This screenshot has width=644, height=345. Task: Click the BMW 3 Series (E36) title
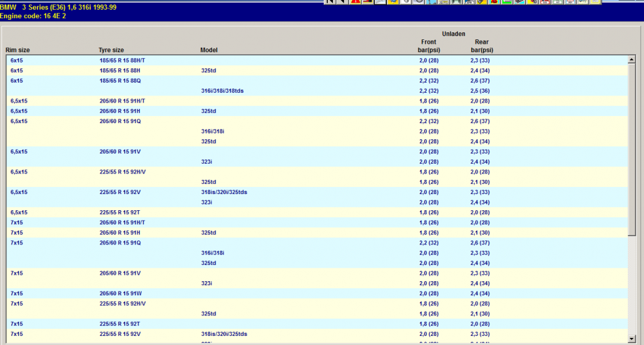click(x=58, y=7)
